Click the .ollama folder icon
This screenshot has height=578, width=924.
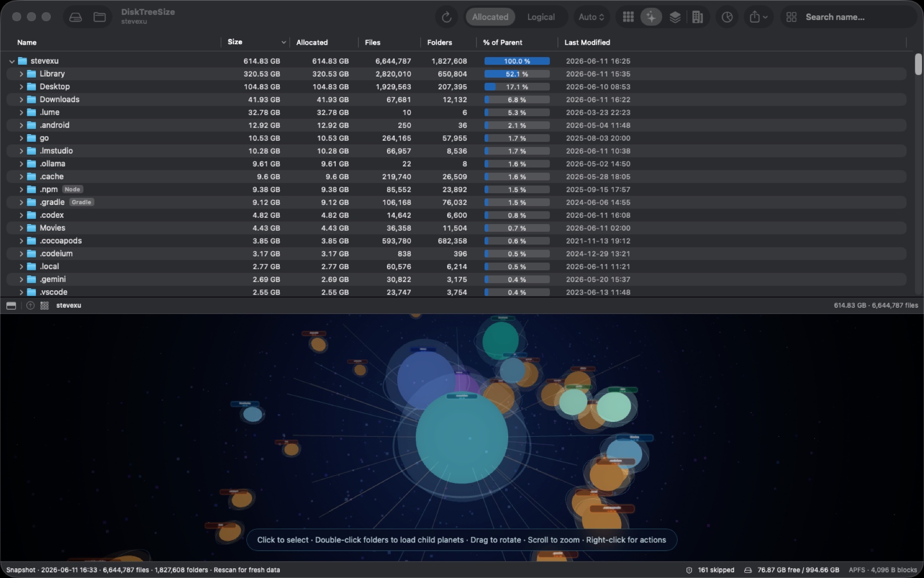click(x=31, y=164)
